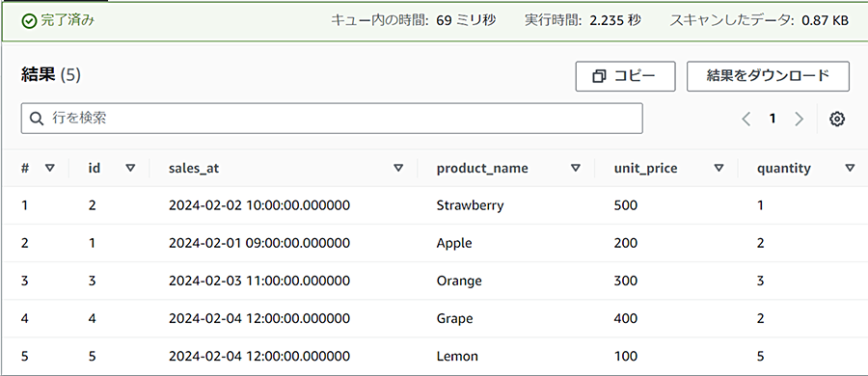Screen dimensions: 868x376
Task: Go to the next results page arrow
Action: pyautogui.click(x=799, y=119)
